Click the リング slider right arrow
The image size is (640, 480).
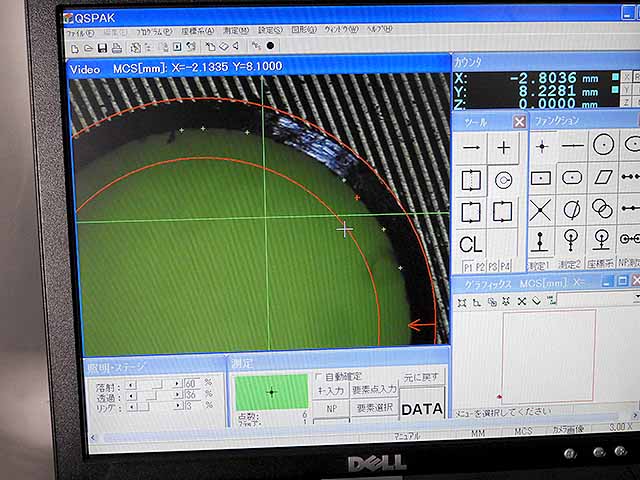tap(178, 406)
